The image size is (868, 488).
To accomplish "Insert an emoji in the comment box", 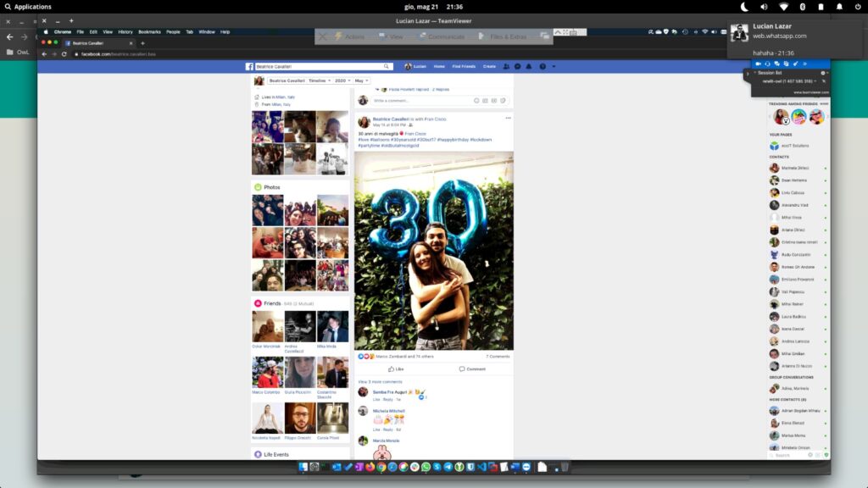I will [476, 101].
